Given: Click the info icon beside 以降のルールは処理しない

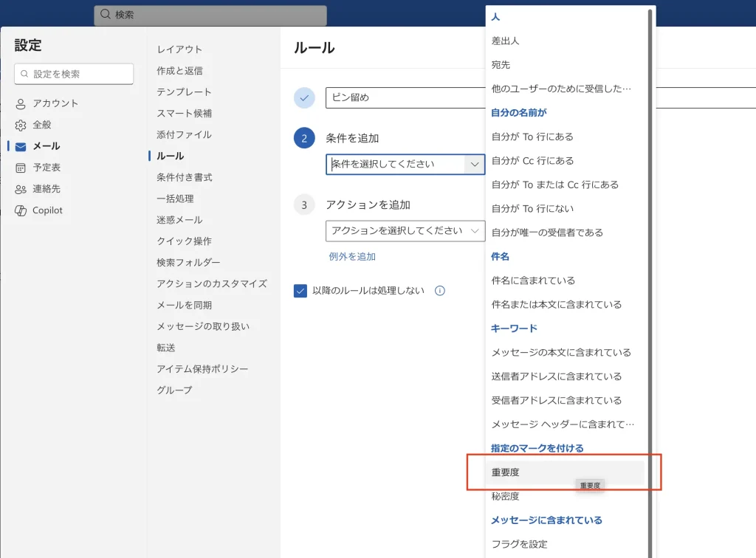Looking at the screenshot, I should (x=440, y=291).
